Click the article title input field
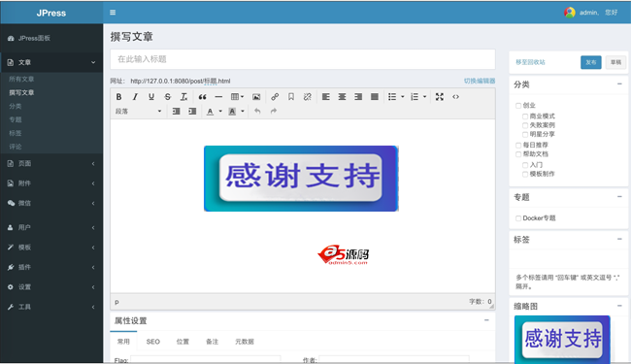 click(x=303, y=59)
